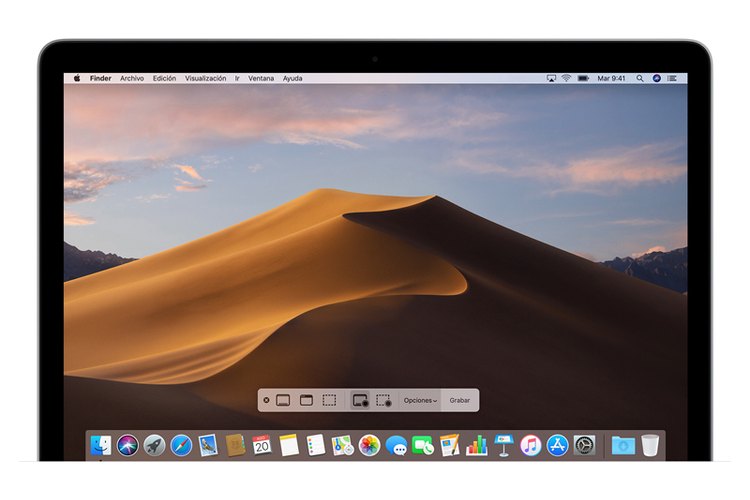This screenshot has width=750, height=500.
Task: Select Record Entire Screen icon
Action: coord(360,400)
